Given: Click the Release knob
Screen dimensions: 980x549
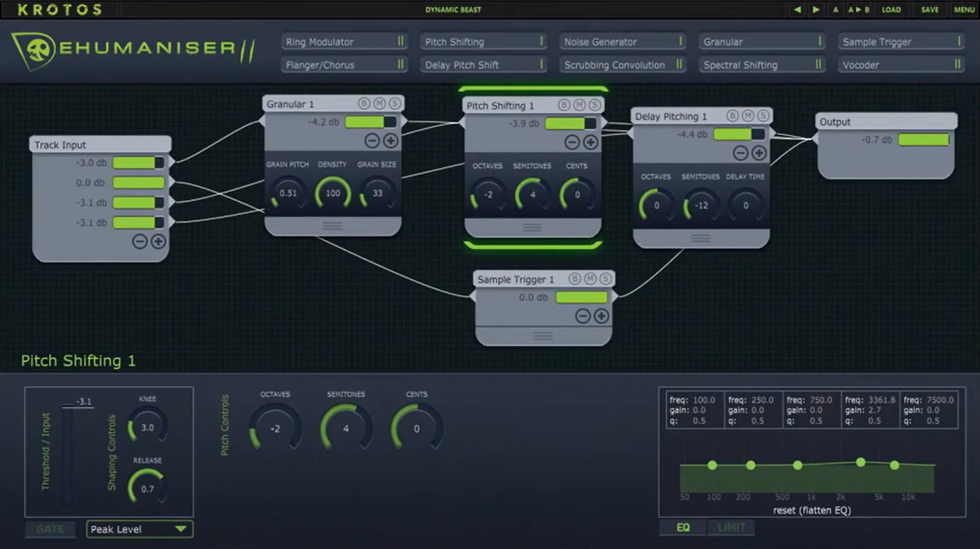Looking at the screenshot, I should 148,488.
